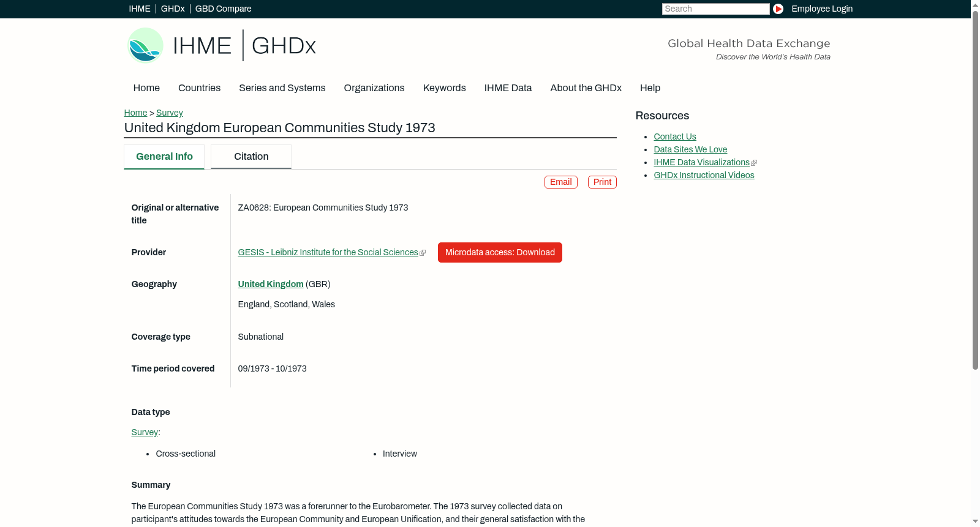Open the Keywords menu item

pos(444,88)
